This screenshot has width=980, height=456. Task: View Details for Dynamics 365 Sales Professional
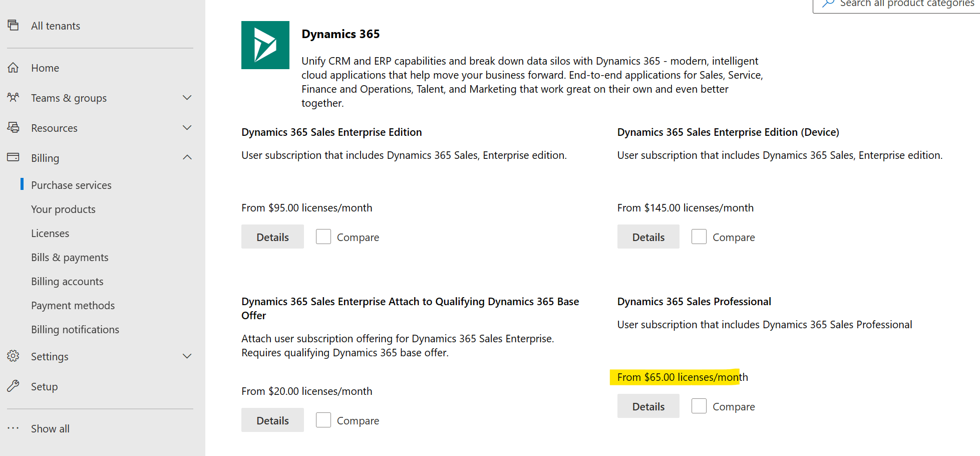tap(648, 406)
